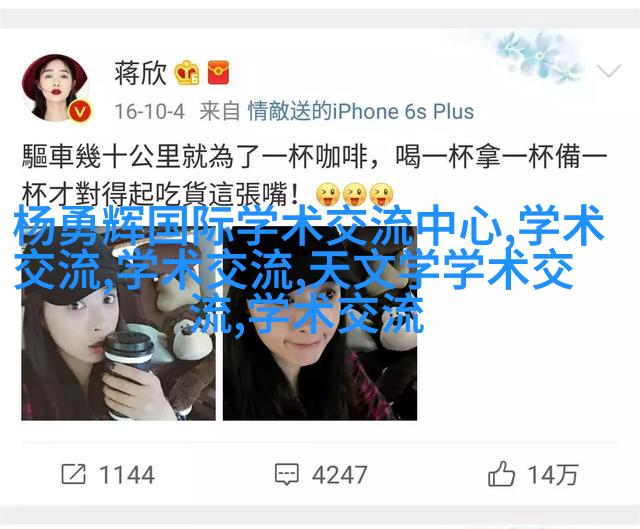Click the red envelope icon beside the name
This screenshot has width=640, height=529.
[x=218, y=73]
